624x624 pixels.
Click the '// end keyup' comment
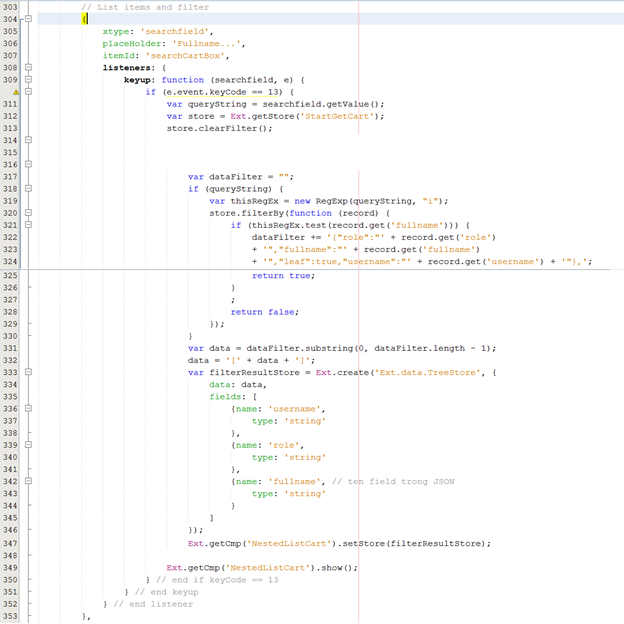tap(166, 592)
